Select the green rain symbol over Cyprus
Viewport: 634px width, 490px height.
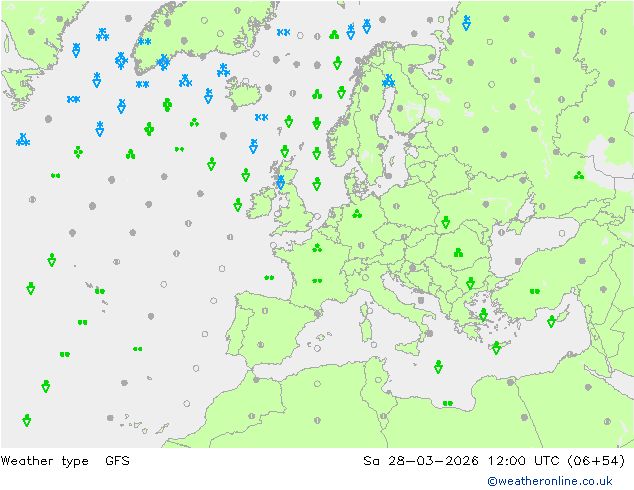tap(551, 321)
